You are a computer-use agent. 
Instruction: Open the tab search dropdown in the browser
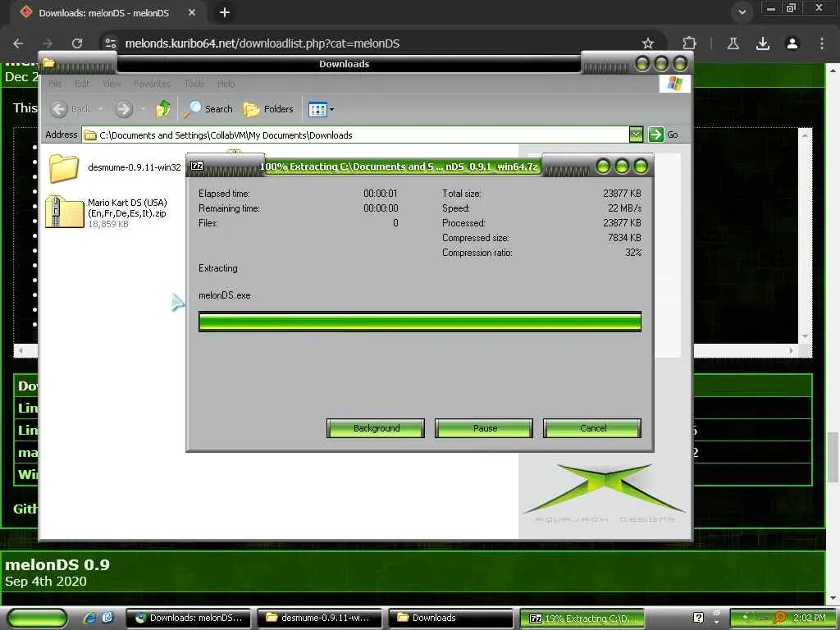(742, 11)
